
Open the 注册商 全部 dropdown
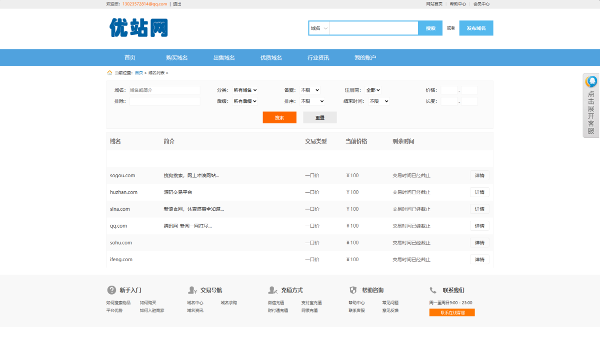(x=373, y=90)
